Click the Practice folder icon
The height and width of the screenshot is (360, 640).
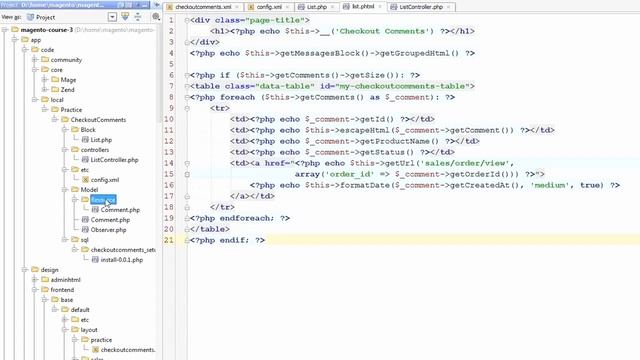(55, 109)
